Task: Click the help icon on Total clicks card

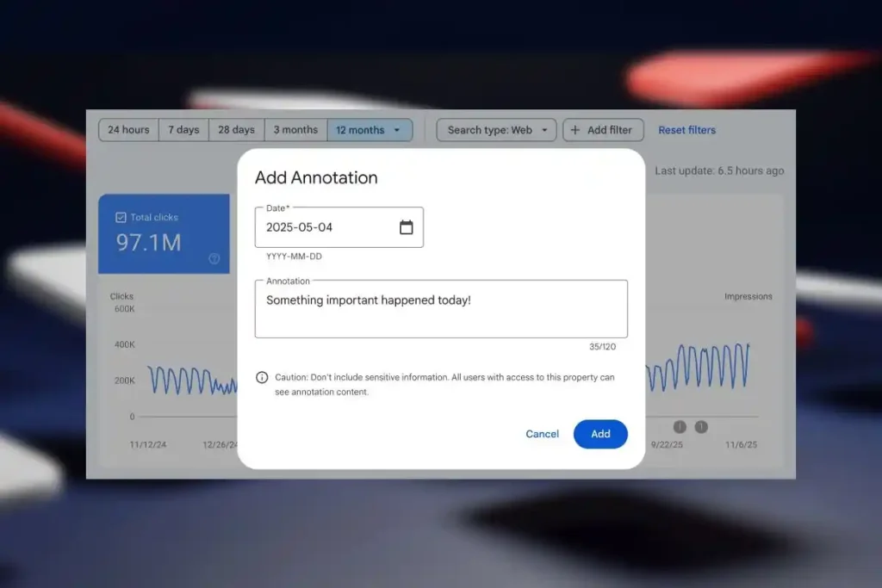Action: 214,258
